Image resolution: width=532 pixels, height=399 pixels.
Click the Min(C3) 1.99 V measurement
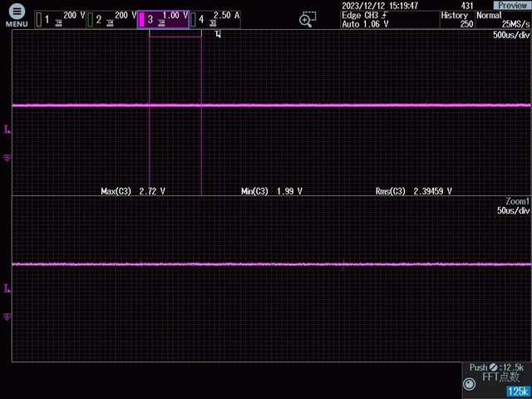[272, 191]
